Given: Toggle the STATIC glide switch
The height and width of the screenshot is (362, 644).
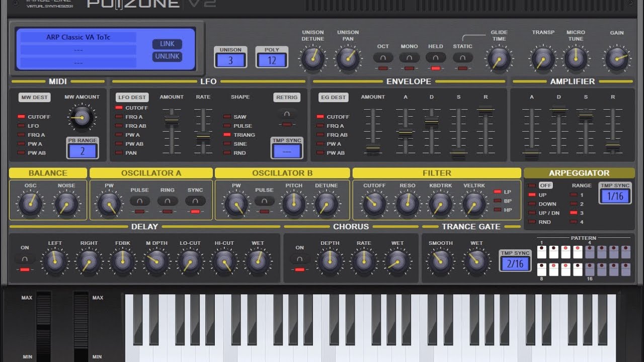Looking at the screenshot, I should coord(462,58).
